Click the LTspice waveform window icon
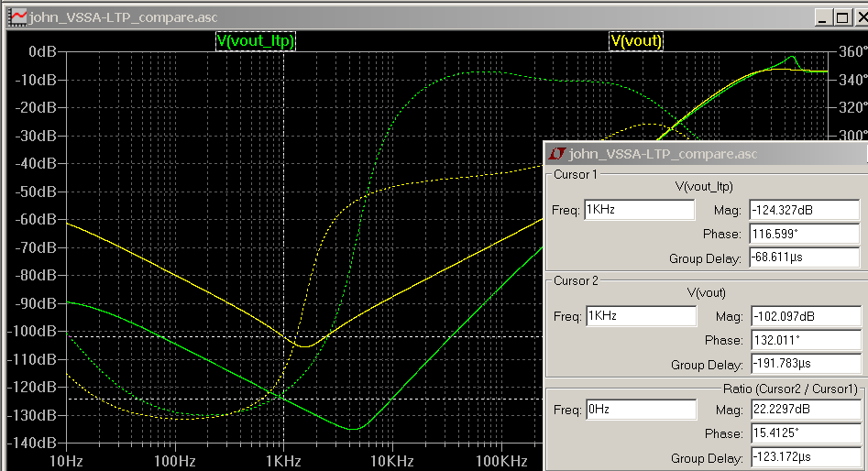The width and height of the screenshot is (868, 471). (x=17, y=17)
